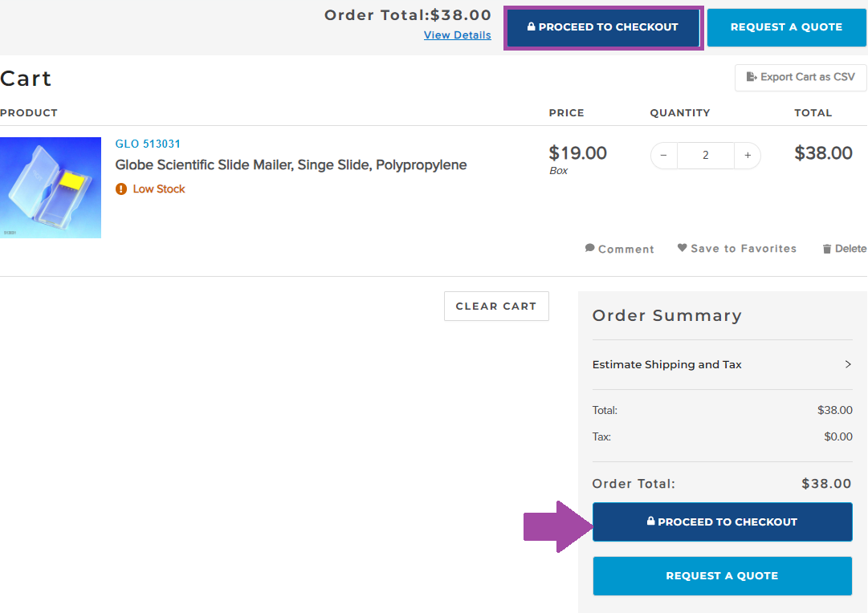
Task: Click the Comment speech bubble icon
Action: click(590, 248)
